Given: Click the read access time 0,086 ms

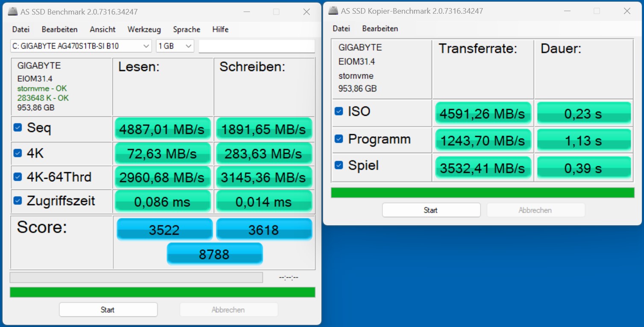Looking at the screenshot, I should coord(163,201).
